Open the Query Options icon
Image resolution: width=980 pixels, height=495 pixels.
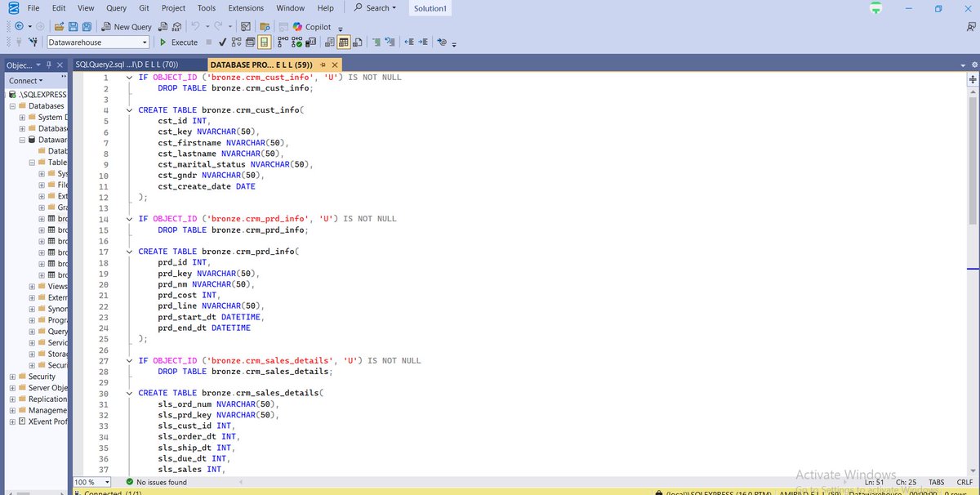[x=250, y=42]
